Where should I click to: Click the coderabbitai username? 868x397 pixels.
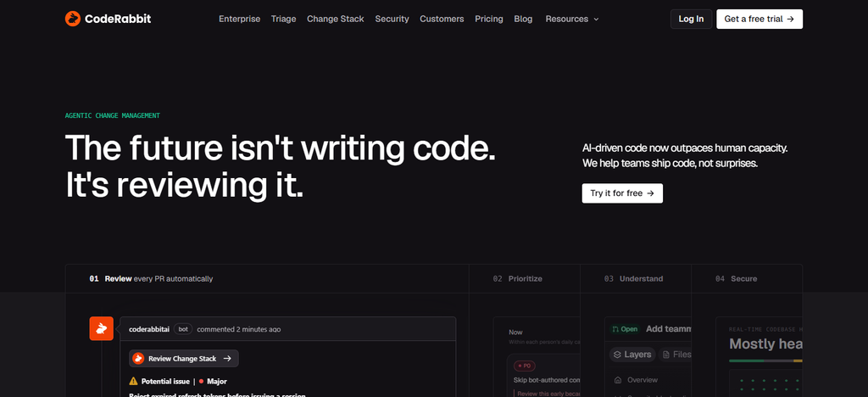(149, 329)
